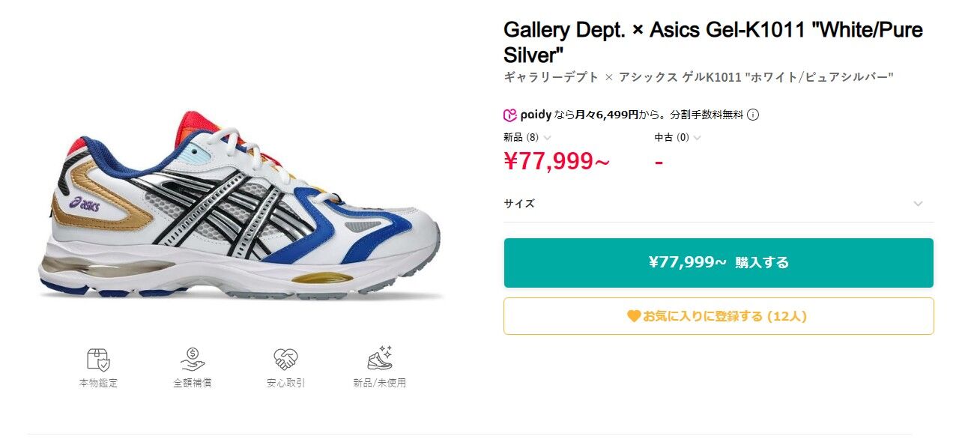The height and width of the screenshot is (439, 980).
Task: Open the Asics Gel-K1011 sneaker product image
Action: point(240,206)
